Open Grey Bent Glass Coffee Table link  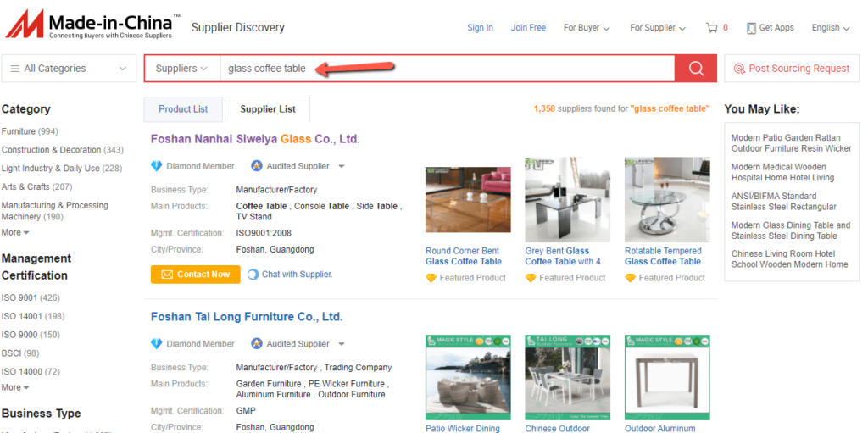(563, 257)
